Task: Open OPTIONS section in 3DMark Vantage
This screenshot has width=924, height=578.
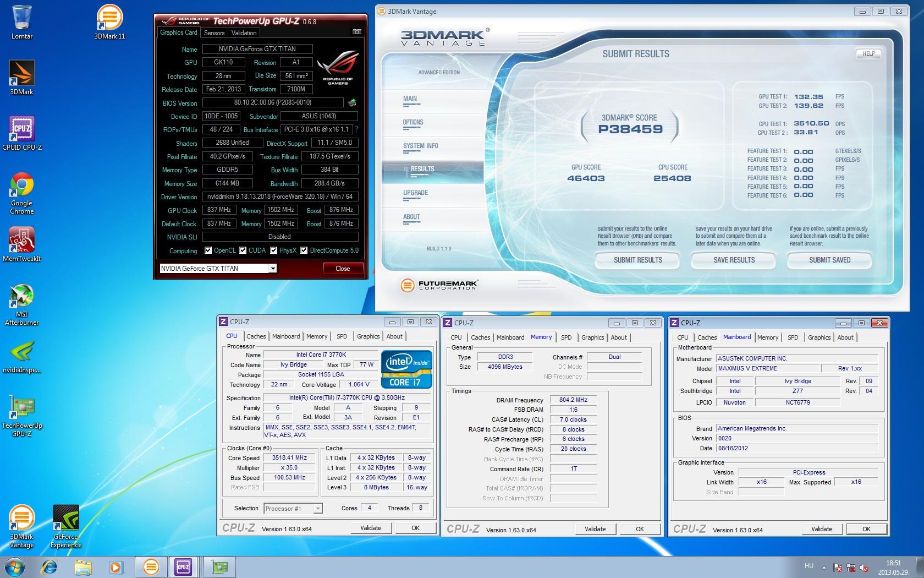Action: pyautogui.click(x=413, y=122)
